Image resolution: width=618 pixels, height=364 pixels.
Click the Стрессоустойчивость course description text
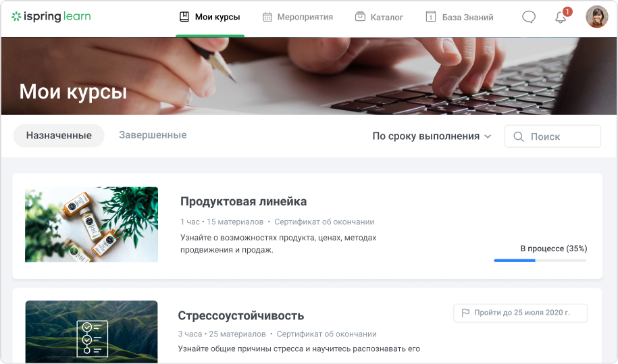click(299, 348)
